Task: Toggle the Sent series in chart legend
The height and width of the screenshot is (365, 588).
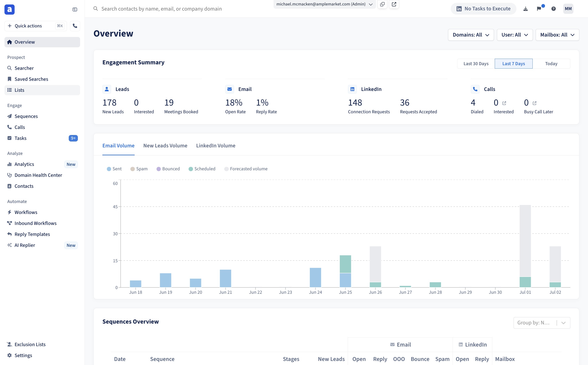Action: point(114,169)
